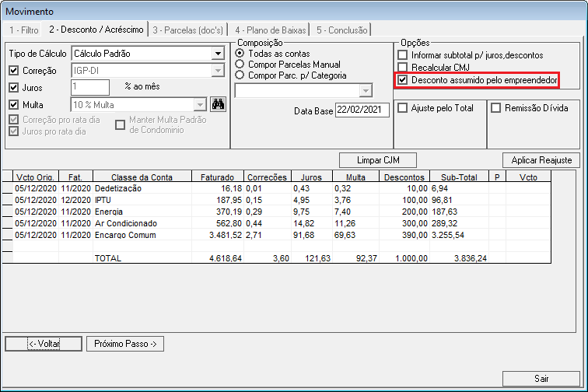The width and height of the screenshot is (588, 392).
Task: Click the binoculars search icon beside Multa
Action: tap(218, 104)
